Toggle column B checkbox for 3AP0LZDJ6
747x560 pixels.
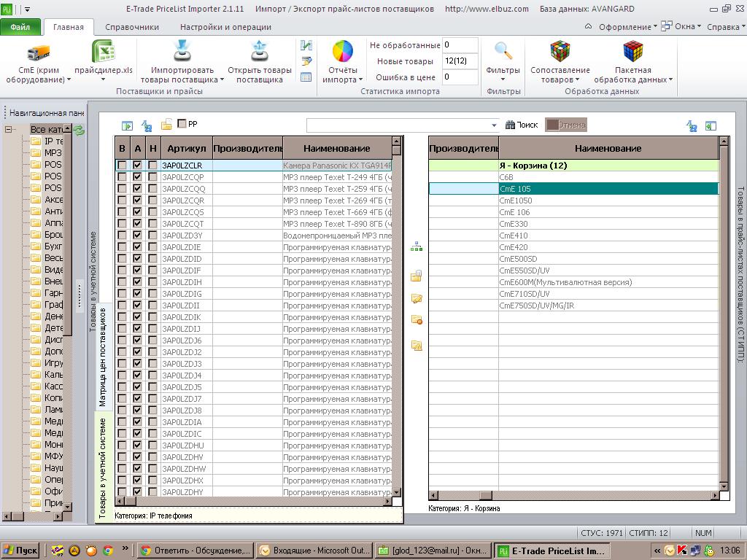pyautogui.click(x=122, y=340)
